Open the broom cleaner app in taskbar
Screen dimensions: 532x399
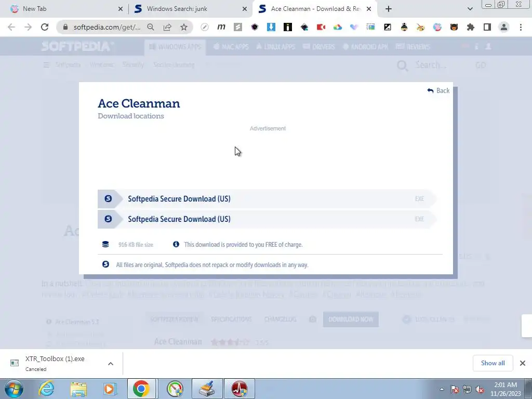[x=207, y=389]
